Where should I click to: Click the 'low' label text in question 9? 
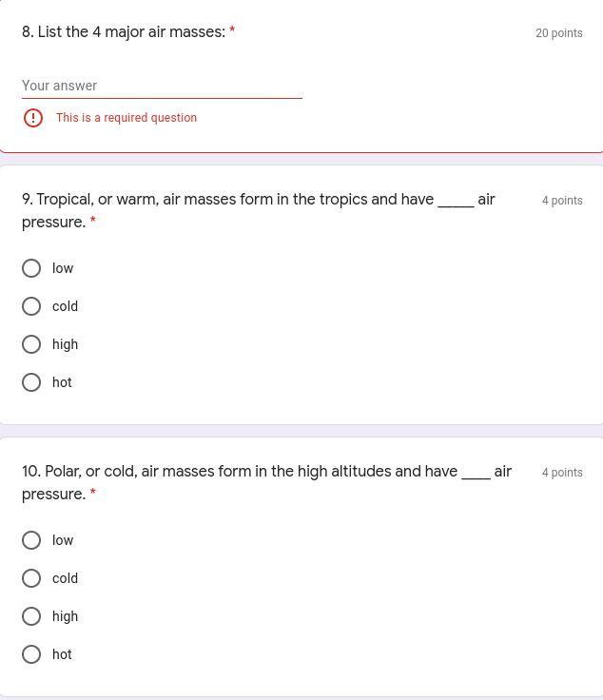tap(63, 268)
